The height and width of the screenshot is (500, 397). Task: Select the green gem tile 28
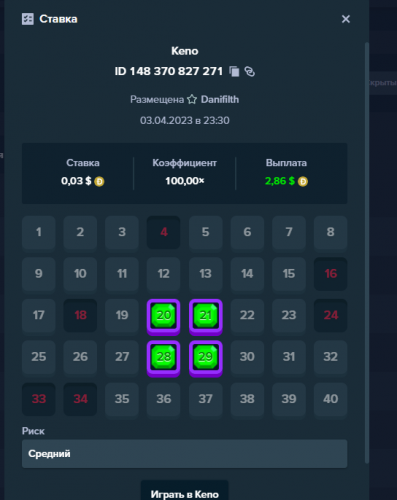(x=164, y=358)
